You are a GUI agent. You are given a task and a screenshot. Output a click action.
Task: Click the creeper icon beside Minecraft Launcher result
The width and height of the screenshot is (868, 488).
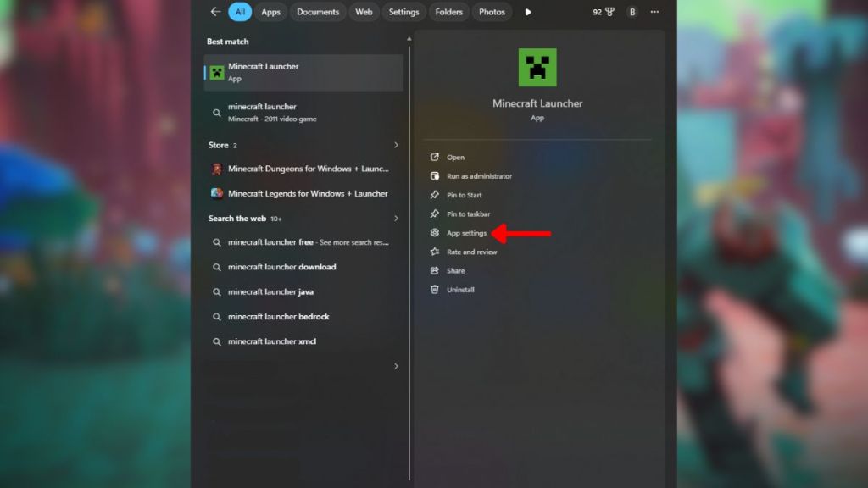[217, 73]
